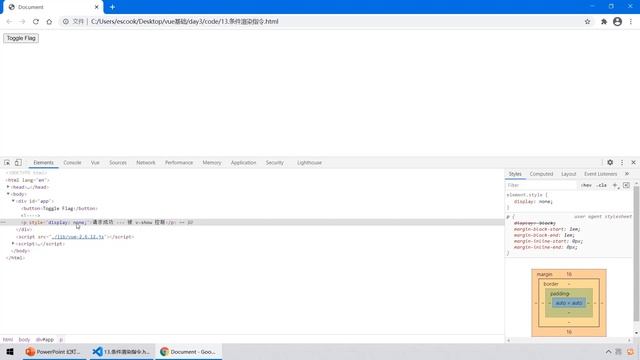The image size is (640, 360).
Task: Open the Event Listeners sidebar tab
Action: [600, 174]
